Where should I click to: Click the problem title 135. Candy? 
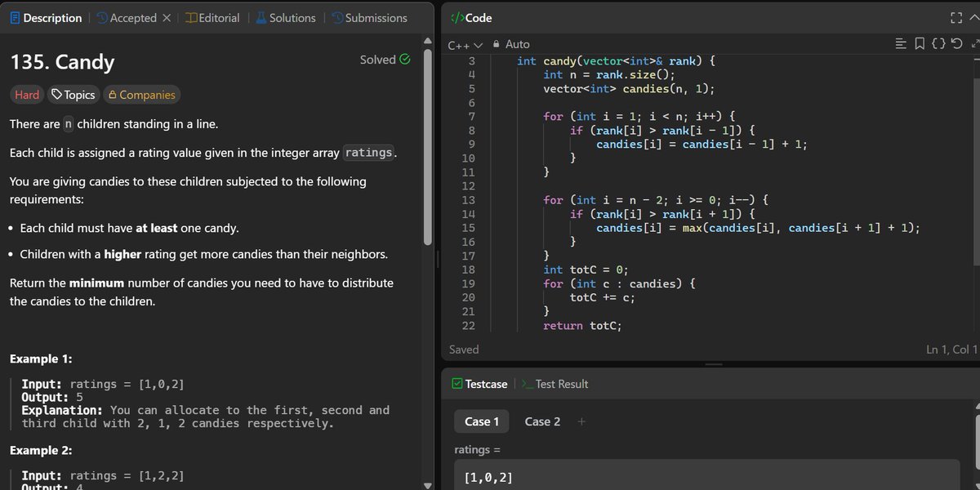point(62,62)
